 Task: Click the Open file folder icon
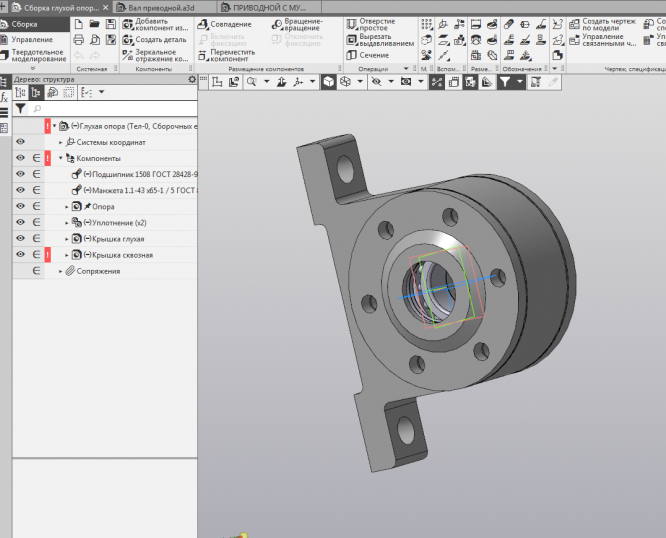[94, 23]
